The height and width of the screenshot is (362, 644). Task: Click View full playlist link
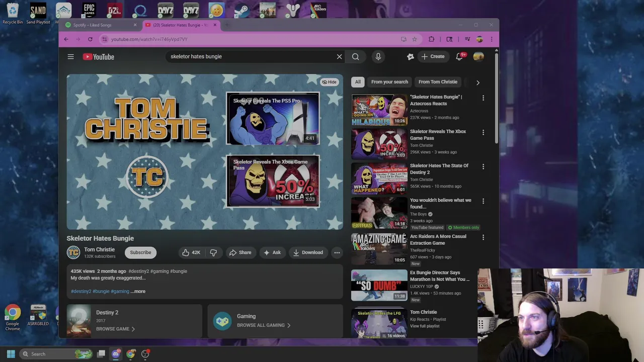point(425,326)
